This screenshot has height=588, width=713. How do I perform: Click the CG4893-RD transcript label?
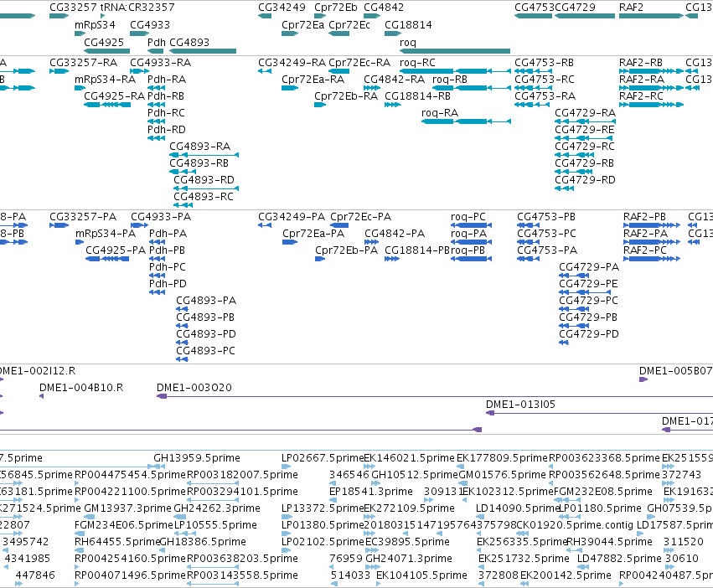pyautogui.click(x=204, y=180)
